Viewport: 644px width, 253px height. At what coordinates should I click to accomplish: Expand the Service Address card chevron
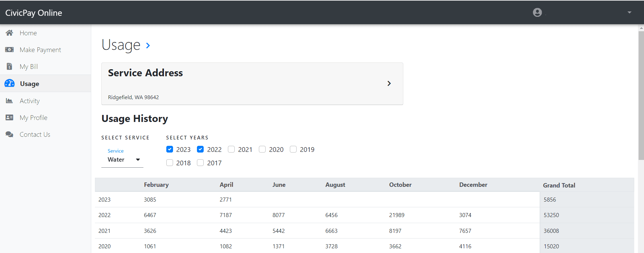(x=389, y=83)
